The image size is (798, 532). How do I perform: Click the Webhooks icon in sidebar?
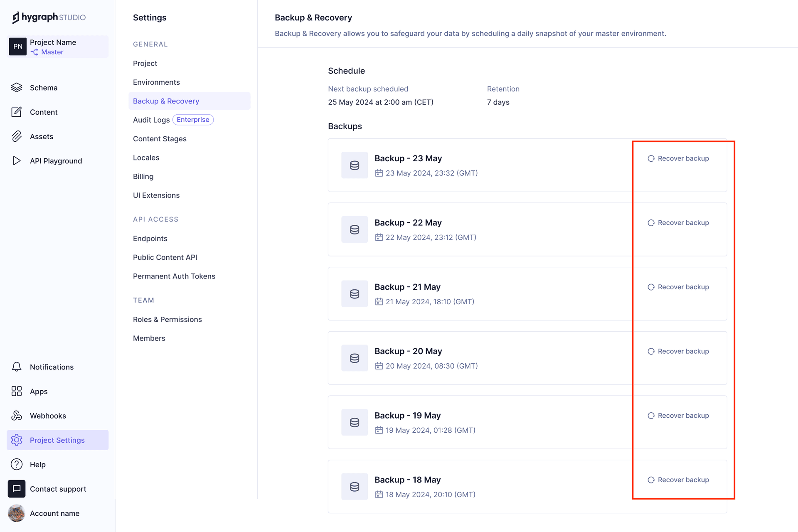tap(17, 416)
